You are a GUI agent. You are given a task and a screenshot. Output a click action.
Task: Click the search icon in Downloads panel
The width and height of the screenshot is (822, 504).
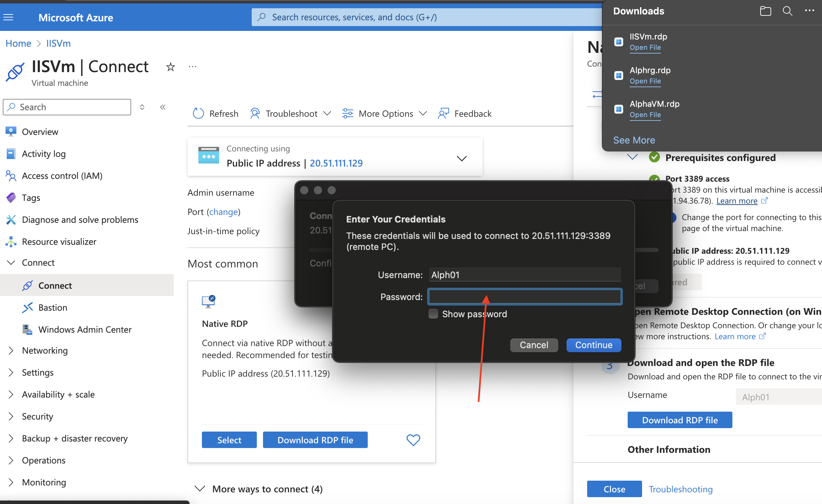787,11
